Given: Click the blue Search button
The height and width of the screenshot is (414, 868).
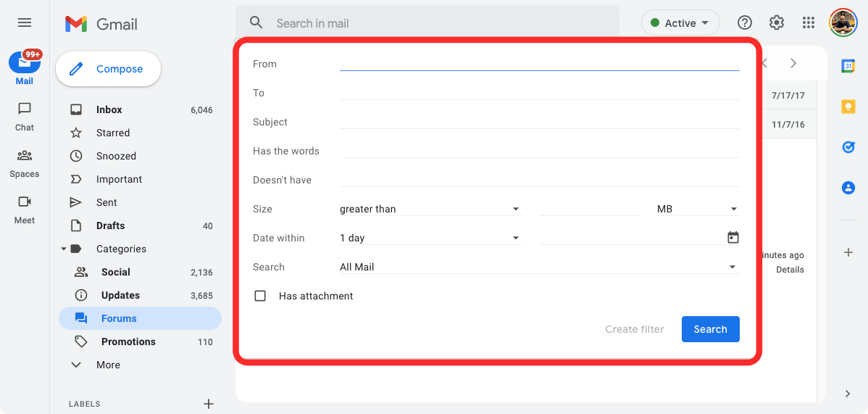Looking at the screenshot, I should coord(710,329).
